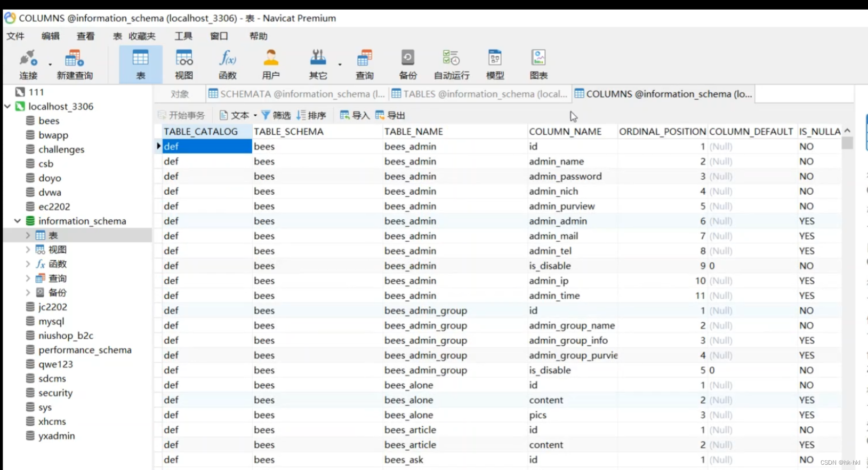Expand the Queries (查询) tree node
Image resolution: width=868 pixels, height=470 pixels.
[x=28, y=278]
